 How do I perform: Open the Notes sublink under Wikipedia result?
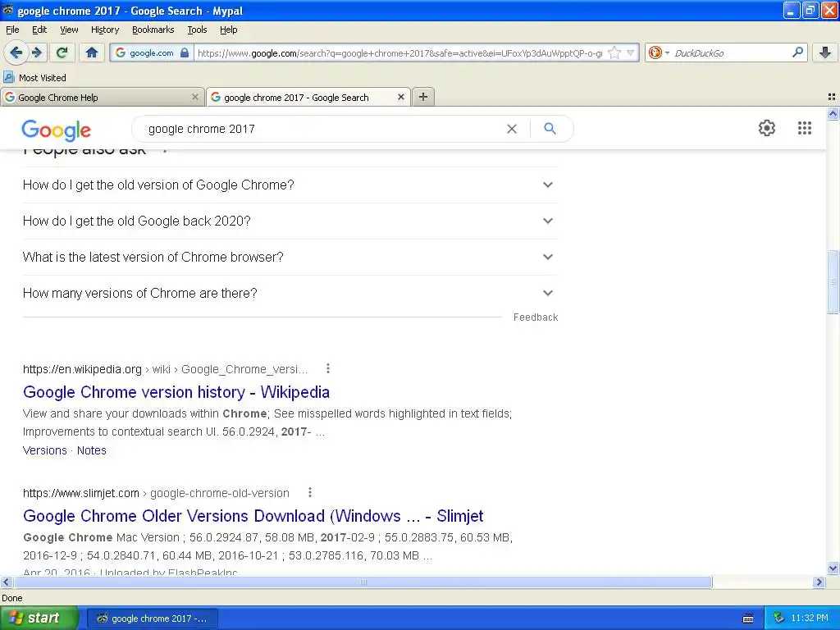tap(92, 450)
